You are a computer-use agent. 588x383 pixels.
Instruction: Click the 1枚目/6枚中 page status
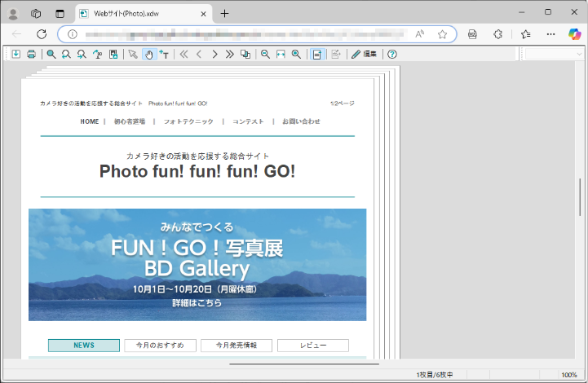coord(434,375)
